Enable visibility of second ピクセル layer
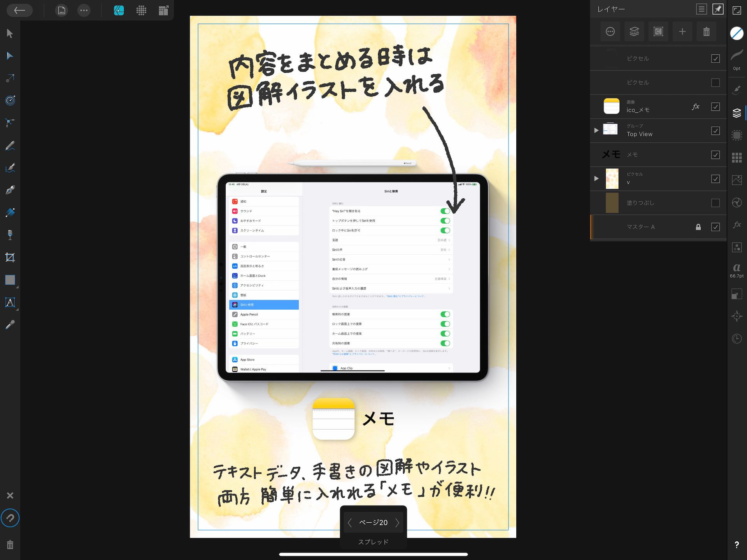 [715, 83]
